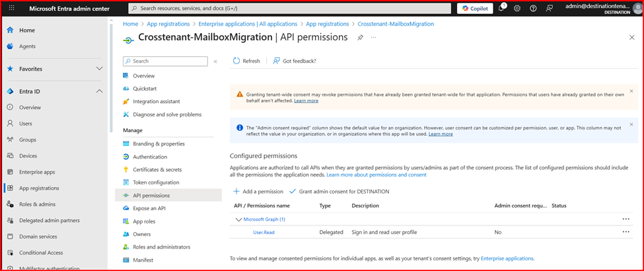This screenshot has height=271, width=644.
Task: Open Certificates & secrets menu item
Action: coord(157,169)
